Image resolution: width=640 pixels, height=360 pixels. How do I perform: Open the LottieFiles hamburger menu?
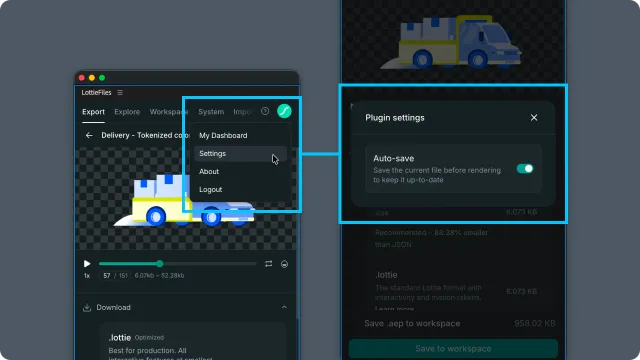point(120,93)
